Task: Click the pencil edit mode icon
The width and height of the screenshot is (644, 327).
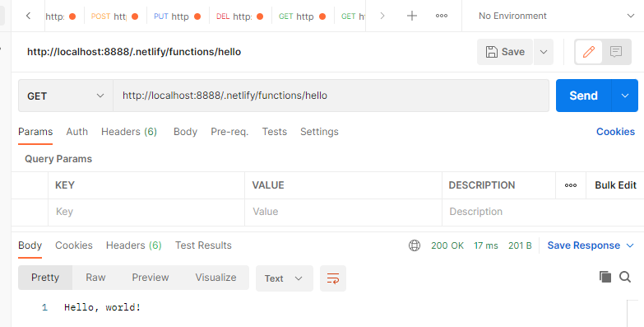Action: click(x=589, y=52)
